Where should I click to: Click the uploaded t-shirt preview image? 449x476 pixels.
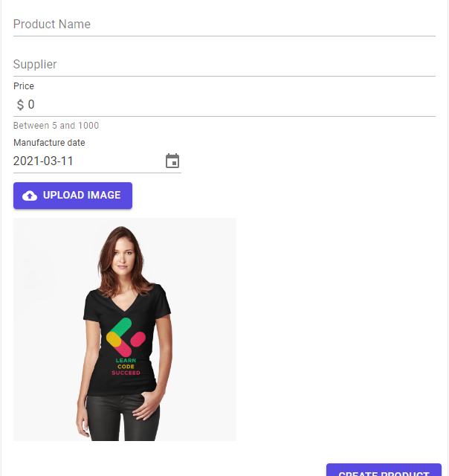click(x=125, y=329)
